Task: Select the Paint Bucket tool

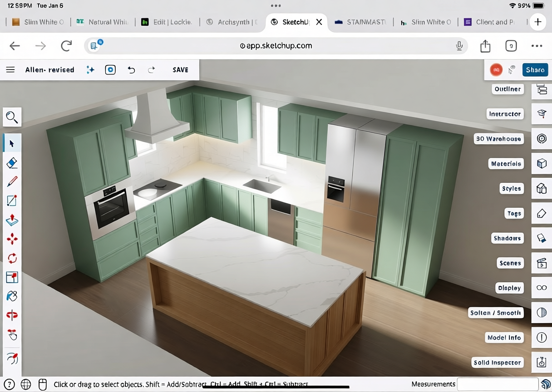Action: pos(12,296)
